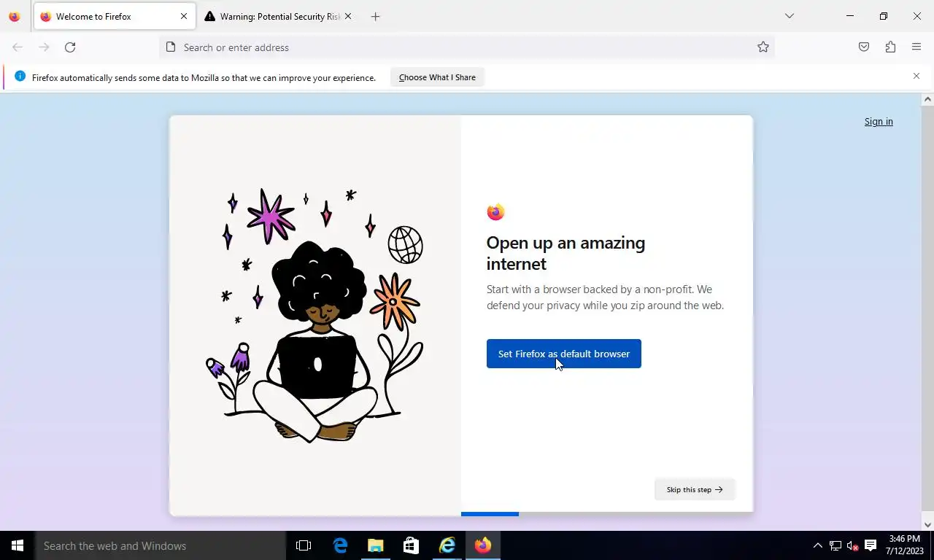Open File Explorer from the taskbar
The width and height of the screenshot is (934, 560).
click(x=375, y=545)
